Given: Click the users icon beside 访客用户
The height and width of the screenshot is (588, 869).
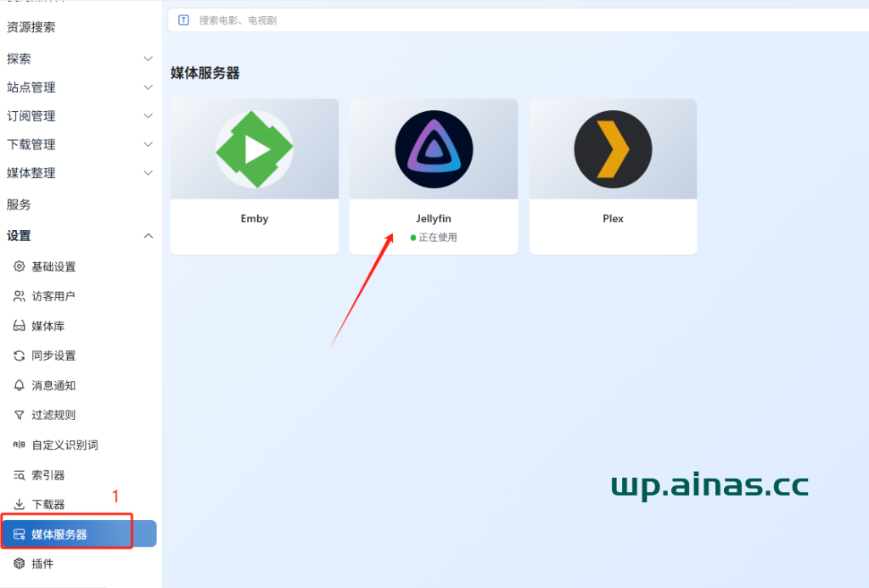Looking at the screenshot, I should pyautogui.click(x=19, y=296).
